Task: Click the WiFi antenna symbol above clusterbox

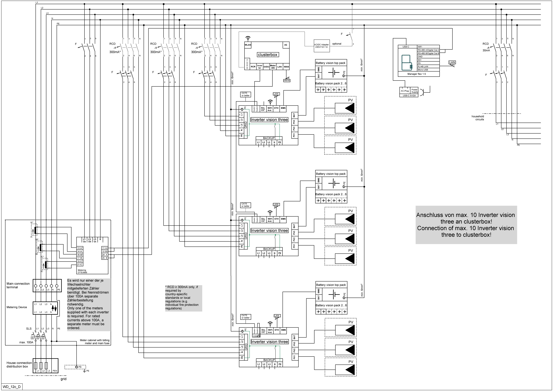Action: pos(248,38)
